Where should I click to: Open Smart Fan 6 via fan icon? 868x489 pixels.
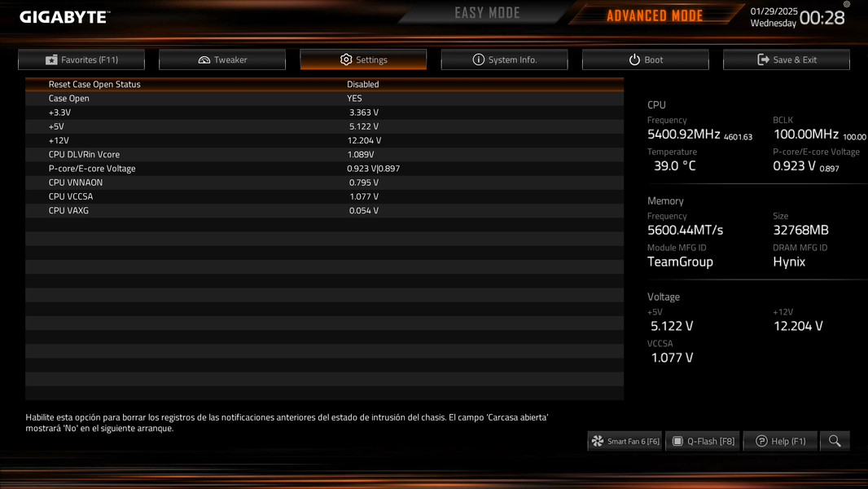(x=598, y=441)
